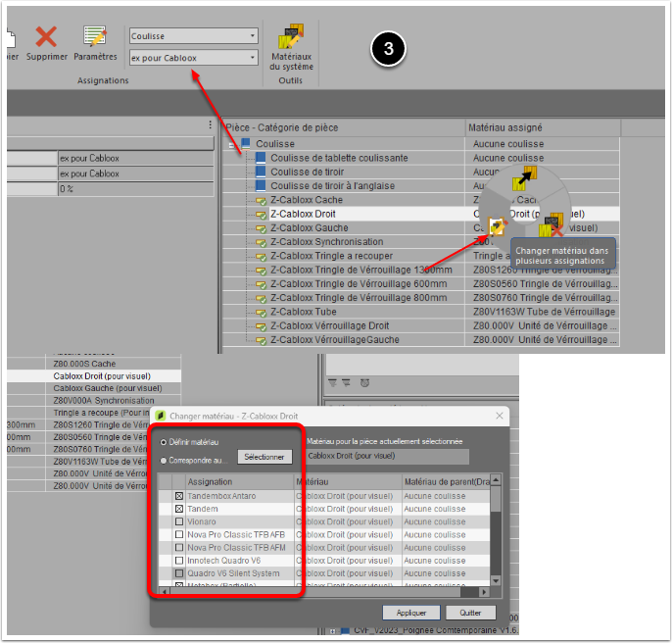
Task: Click the radial menu remove material icon
Action: tap(552, 225)
